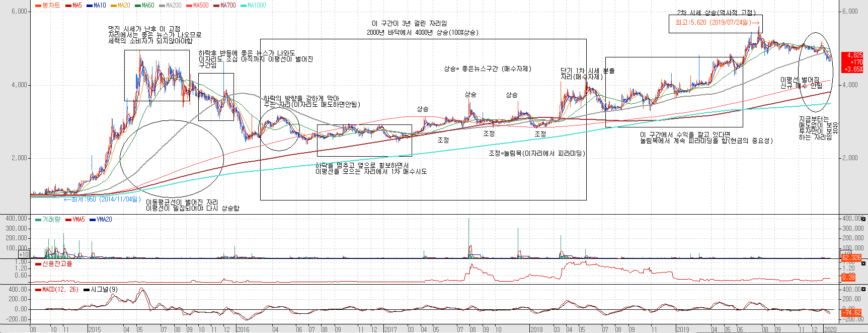Viewport: 868px width, 333px height.
Task: Select the 거래량 volume legend label
Action: 48,219
